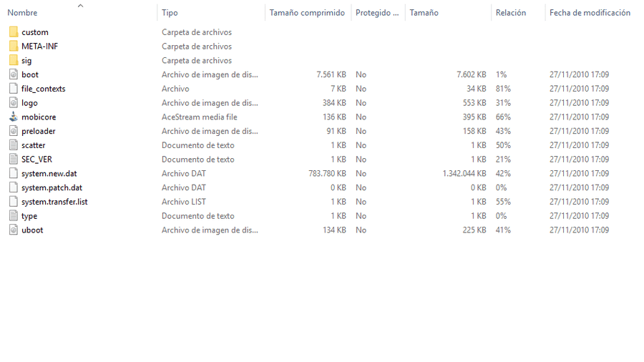Viewport: 644px width, 362px height.
Task: Click the scatter text document icon
Action: (x=14, y=145)
